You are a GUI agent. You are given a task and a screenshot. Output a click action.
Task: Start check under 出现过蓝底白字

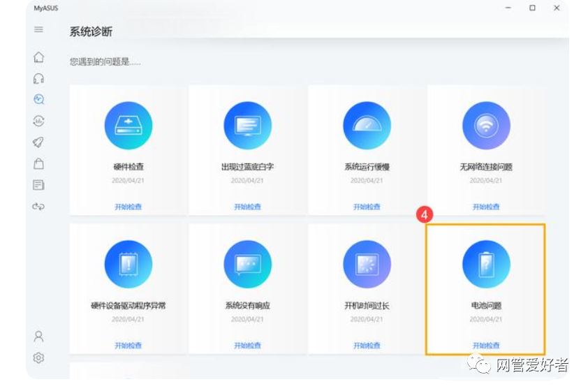(x=247, y=207)
